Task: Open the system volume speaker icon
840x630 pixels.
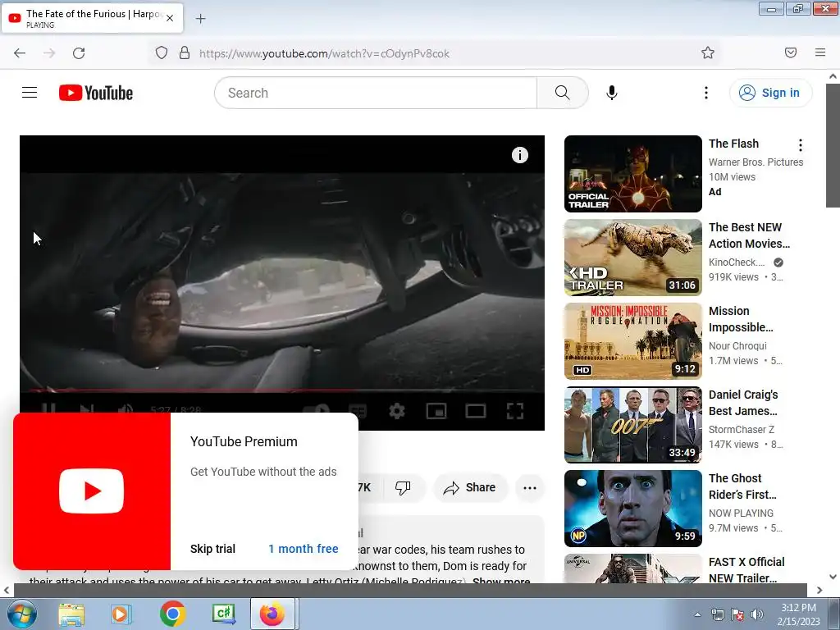Action: 757,614
